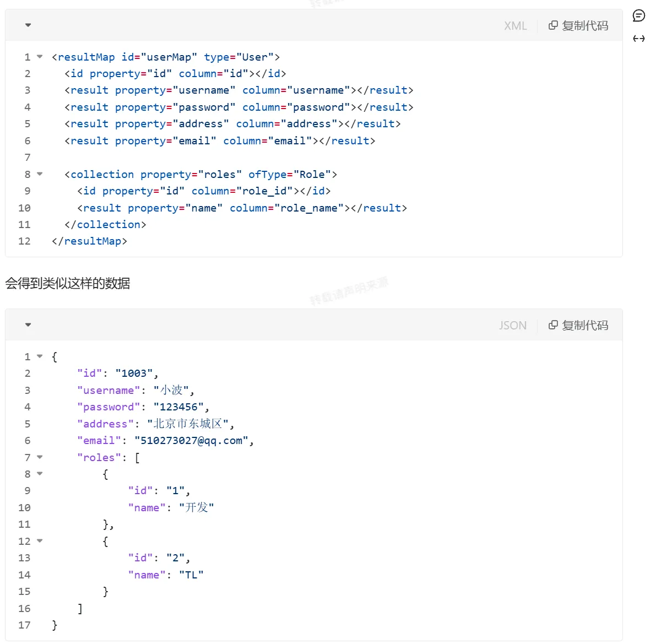Click the email value 510273027@qq.com
672x644 pixels.
(x=191, y=441)
